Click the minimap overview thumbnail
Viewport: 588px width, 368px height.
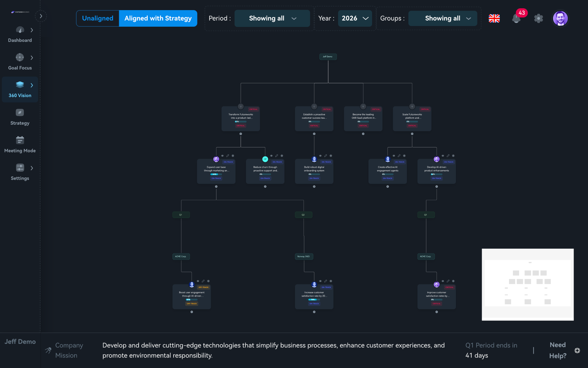point(527,284)
